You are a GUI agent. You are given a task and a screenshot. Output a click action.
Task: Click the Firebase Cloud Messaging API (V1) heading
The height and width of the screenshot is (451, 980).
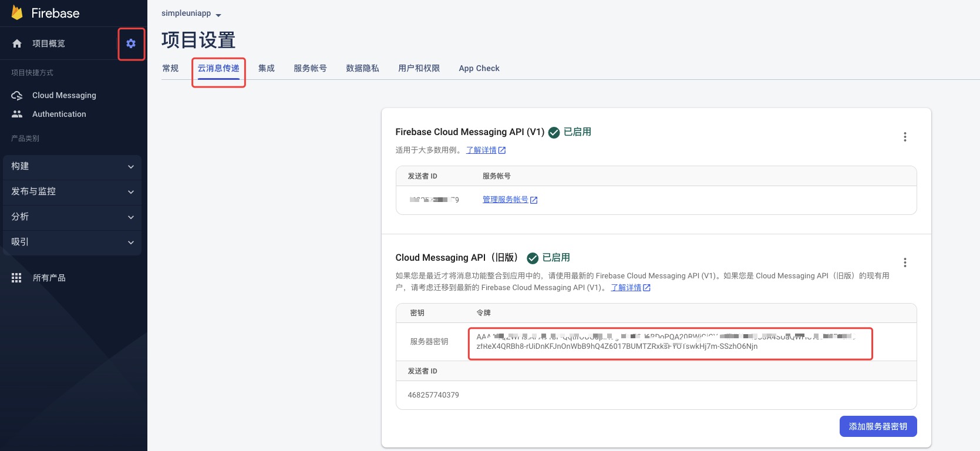pyautogui.click(x=470, y=132)
